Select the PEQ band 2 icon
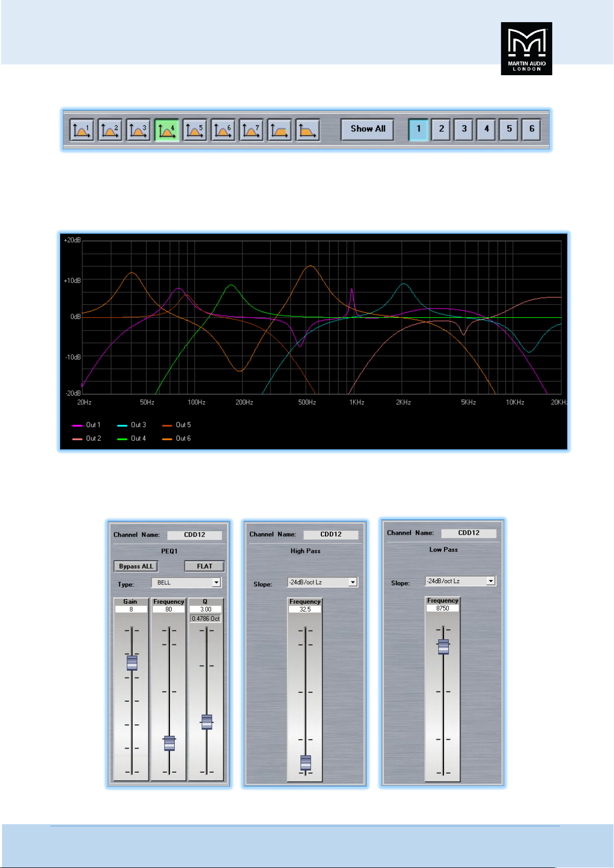 click(x=110, y=130)
